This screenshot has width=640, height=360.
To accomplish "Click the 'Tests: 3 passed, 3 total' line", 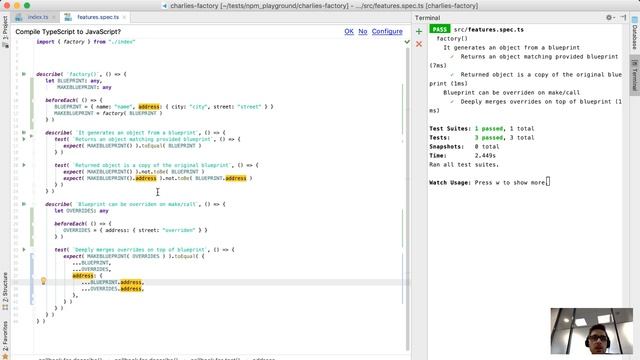I will [482, 138].
